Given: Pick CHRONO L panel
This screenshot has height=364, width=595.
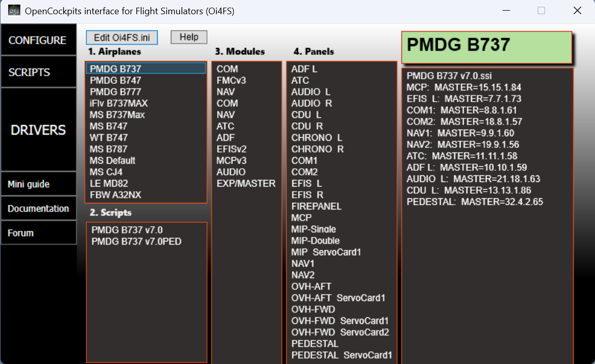Looking at the screenshot, I should [x=317, y=137].
